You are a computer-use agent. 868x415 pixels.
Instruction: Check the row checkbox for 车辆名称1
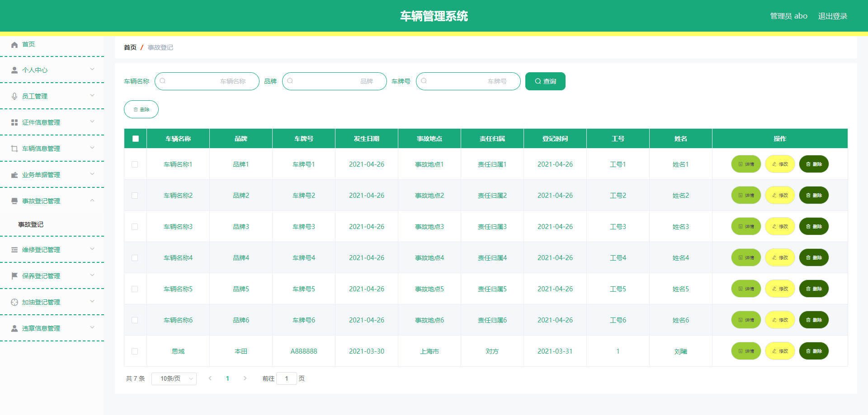[x=135, y=165]
